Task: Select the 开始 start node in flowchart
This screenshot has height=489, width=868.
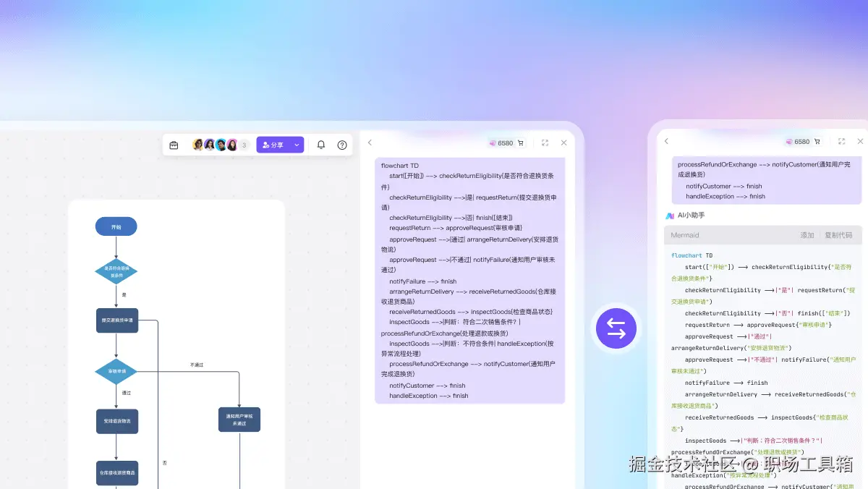Action: pyautogui.click(x=116, y=226)
